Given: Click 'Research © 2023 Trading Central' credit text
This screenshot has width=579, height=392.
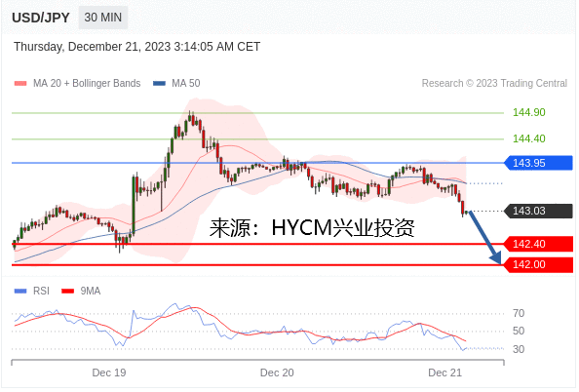Looking at the screenshot, I should (494, 84).
